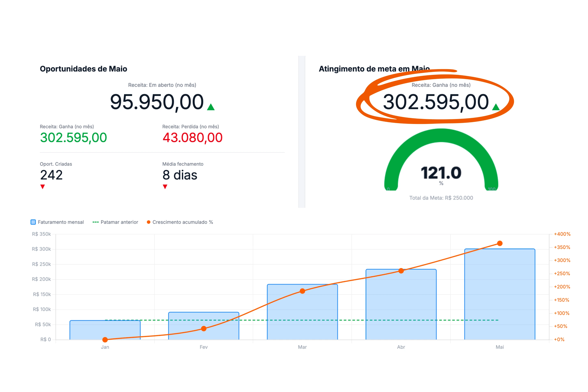Click the 121.0 gauge value
The image size is (588, 392).
point(441,173)
